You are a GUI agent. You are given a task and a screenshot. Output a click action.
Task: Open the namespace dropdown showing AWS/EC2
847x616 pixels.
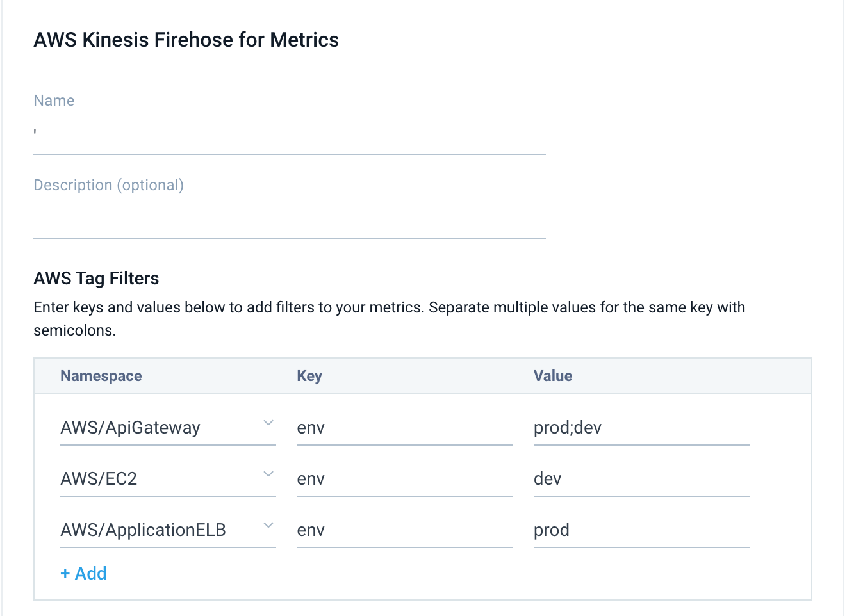pyautogui.click(x=160, y=478)
